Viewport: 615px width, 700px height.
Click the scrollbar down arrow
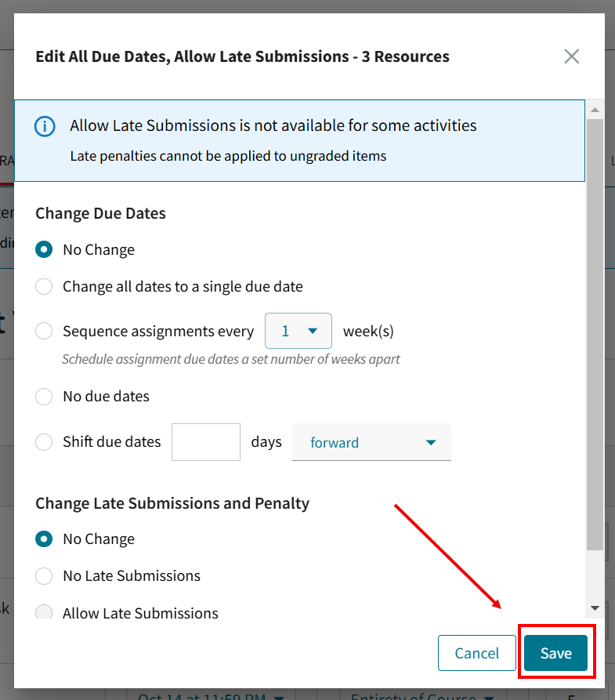[595, 608]
